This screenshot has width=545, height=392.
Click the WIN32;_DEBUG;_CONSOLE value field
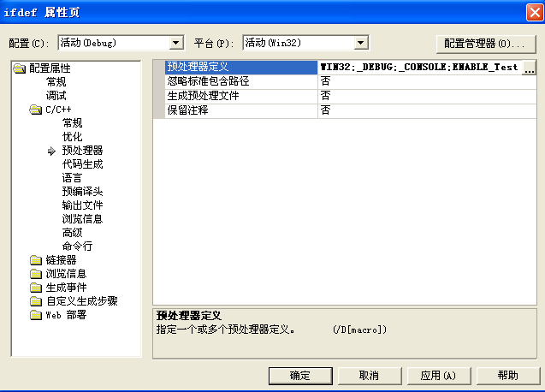[419, 67]
